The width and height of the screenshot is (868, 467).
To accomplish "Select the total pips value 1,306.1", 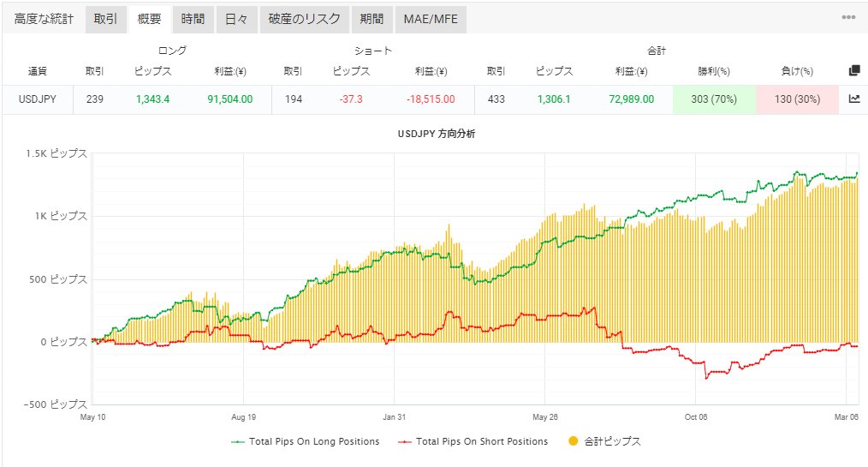I will 554,99.
